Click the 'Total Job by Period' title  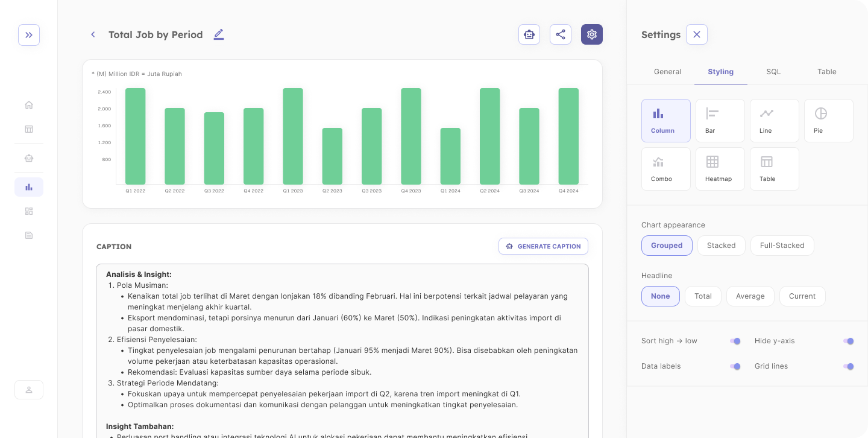coord(156,35)
